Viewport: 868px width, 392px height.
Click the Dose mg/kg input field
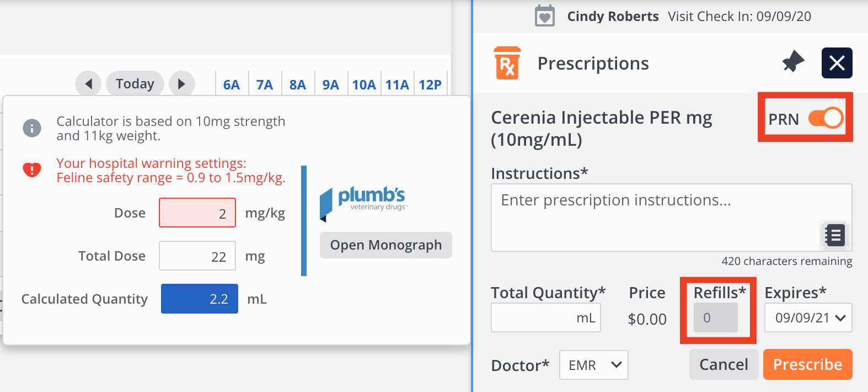pos(197,213)
